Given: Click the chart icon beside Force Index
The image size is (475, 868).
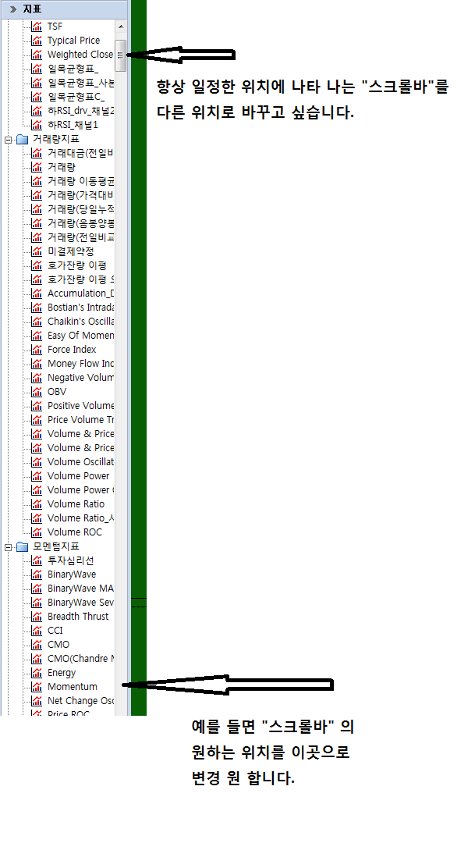Looking at the screenshot, I should click(x=37, y=350).
